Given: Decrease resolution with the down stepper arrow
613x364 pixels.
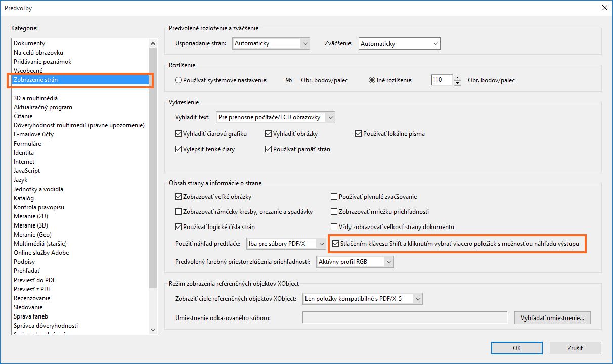Looking at the screenshot, I should (458, 83).
